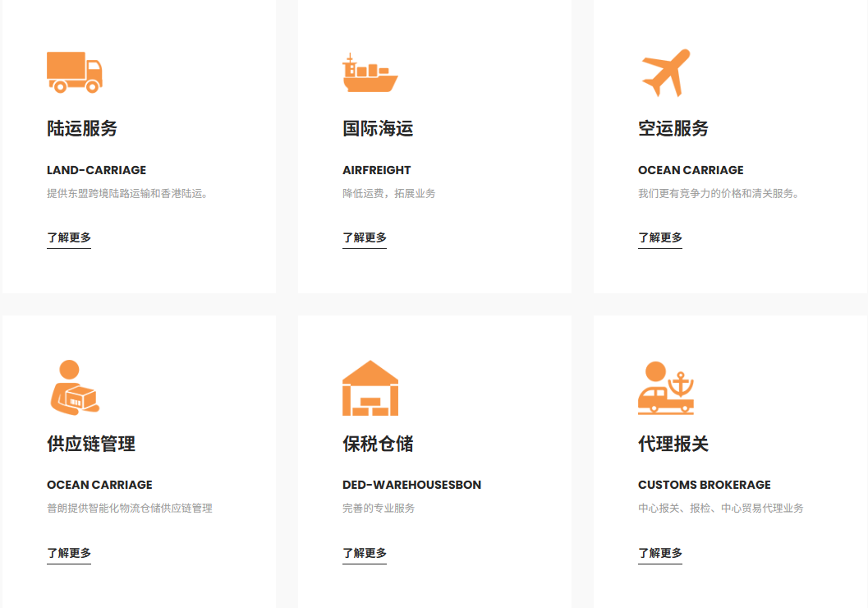Viewport: 868px width, 608px height.
Task: Open the 了解更多 link under 保税仓储
Action: pyautogui.click(x=365, y=553)
